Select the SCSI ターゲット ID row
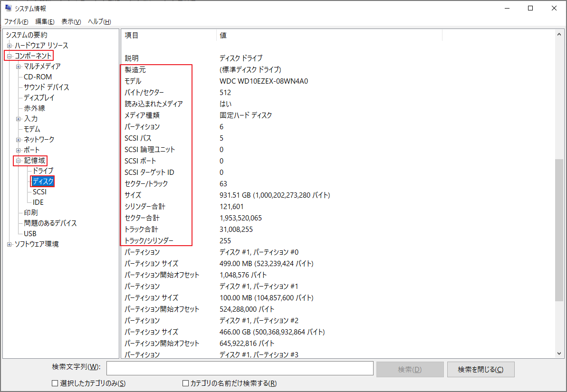The image size is (567, 392). pyautogui.click(x=338, y=172)
